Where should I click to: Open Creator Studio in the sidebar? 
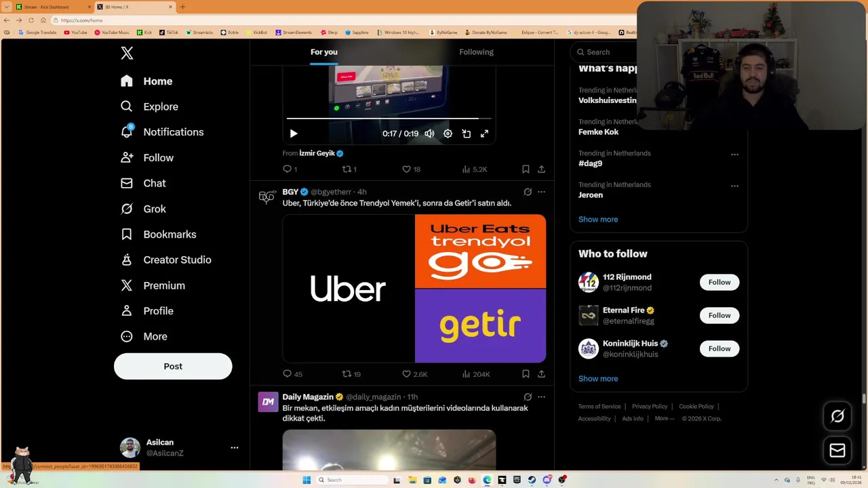point(167,260)
